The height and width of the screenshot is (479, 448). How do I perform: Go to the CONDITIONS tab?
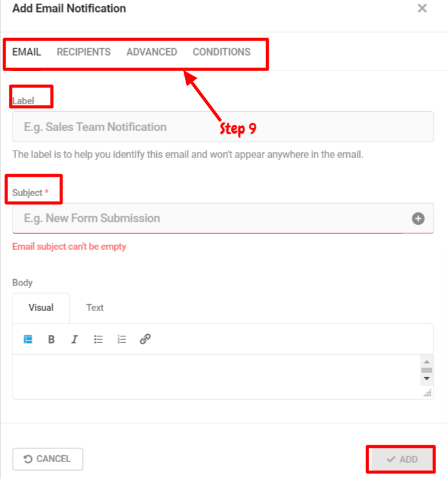point(222,52)
